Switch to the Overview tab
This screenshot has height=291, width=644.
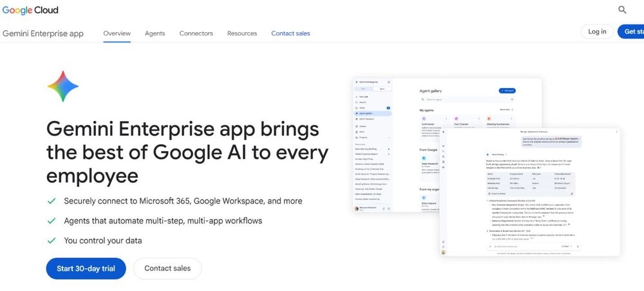(117, 33)
